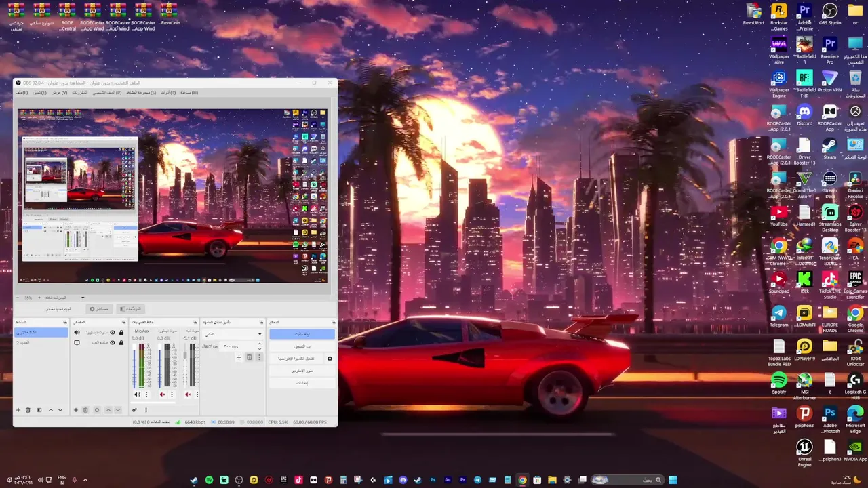Open Settings button in Controls dock

302,383
